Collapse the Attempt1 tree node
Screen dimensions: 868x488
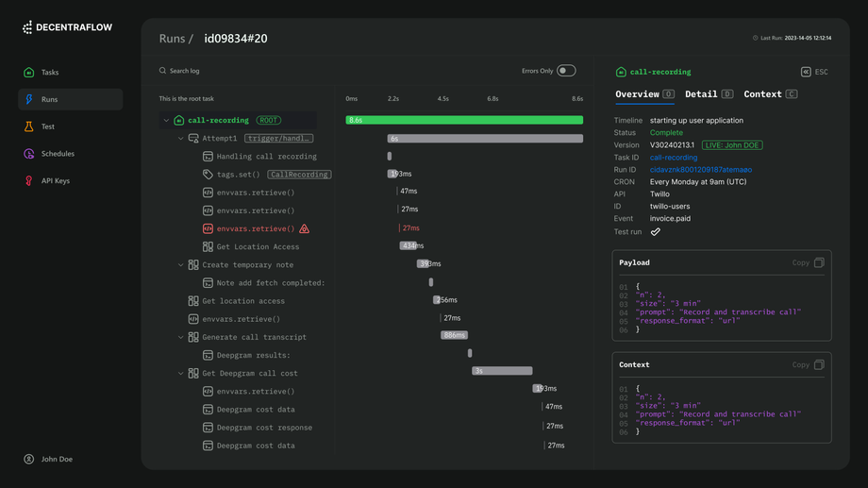(181, 139)
